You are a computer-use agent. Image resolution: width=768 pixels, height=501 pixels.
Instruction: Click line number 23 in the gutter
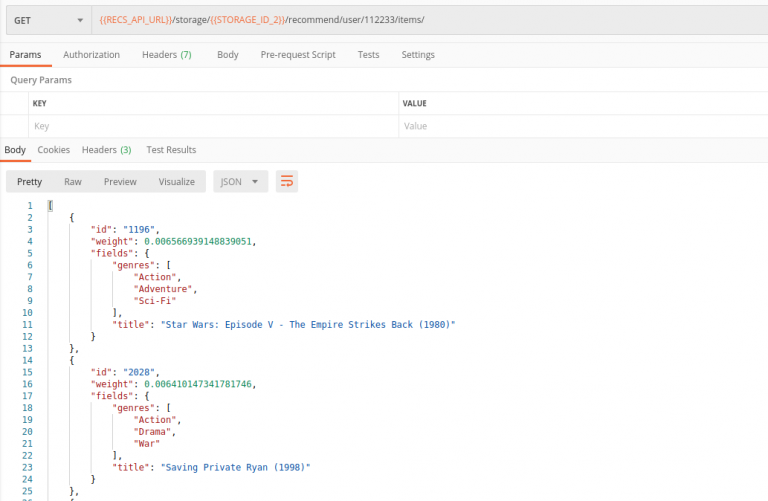coord(27,468)
